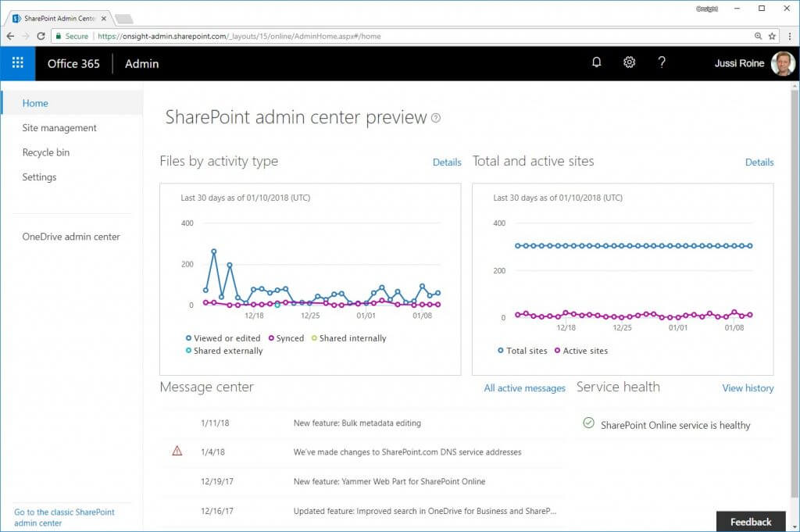Reload the page with the refresh icon
This screenshot has width=800, height=532.
click(40, 36)
